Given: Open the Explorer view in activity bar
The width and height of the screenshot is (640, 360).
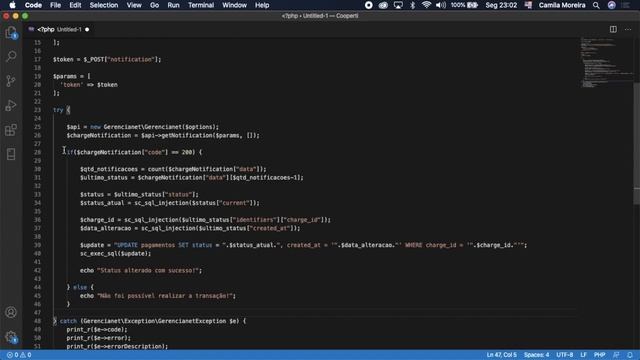Looking at the screenshot, I should pos(11,32).
